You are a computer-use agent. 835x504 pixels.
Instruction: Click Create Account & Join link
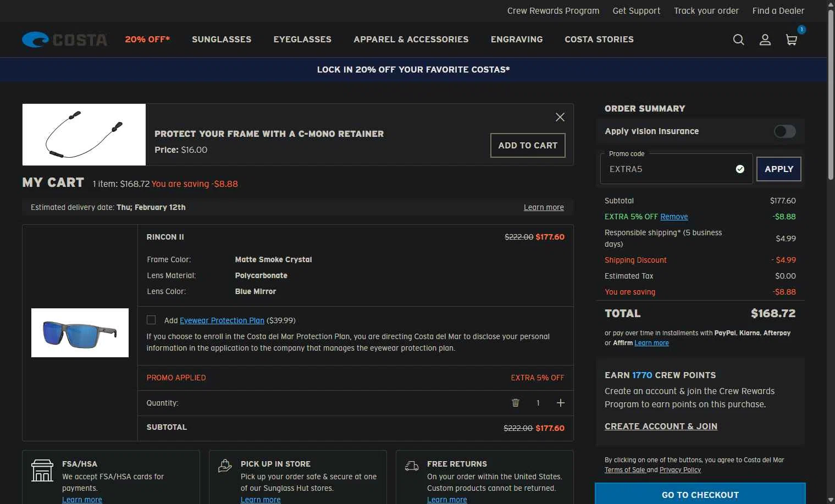(661, 426)
